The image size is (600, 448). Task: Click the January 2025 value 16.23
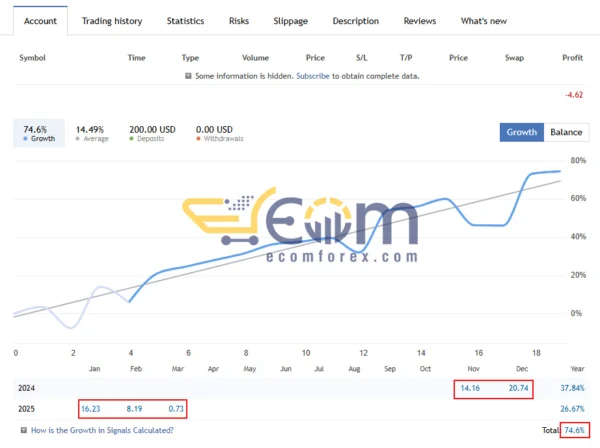(x=91, y=409)
